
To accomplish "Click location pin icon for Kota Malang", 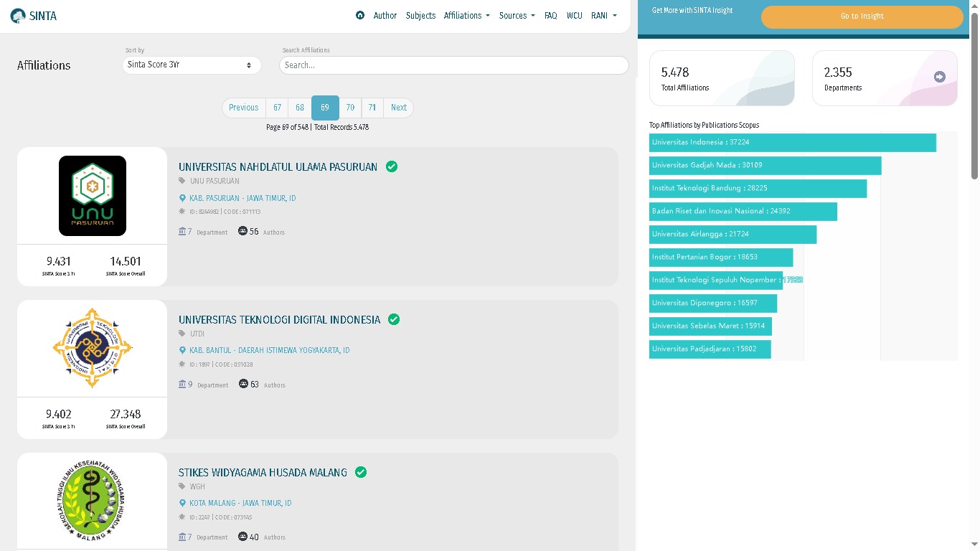I will (x=182, y=504).
